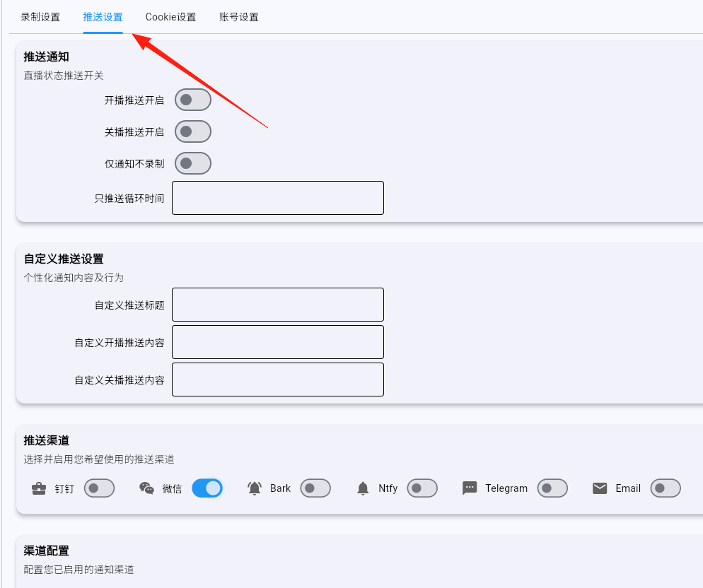Click the Ntfy bell icon
703x588 pixels.
(363, 488)
